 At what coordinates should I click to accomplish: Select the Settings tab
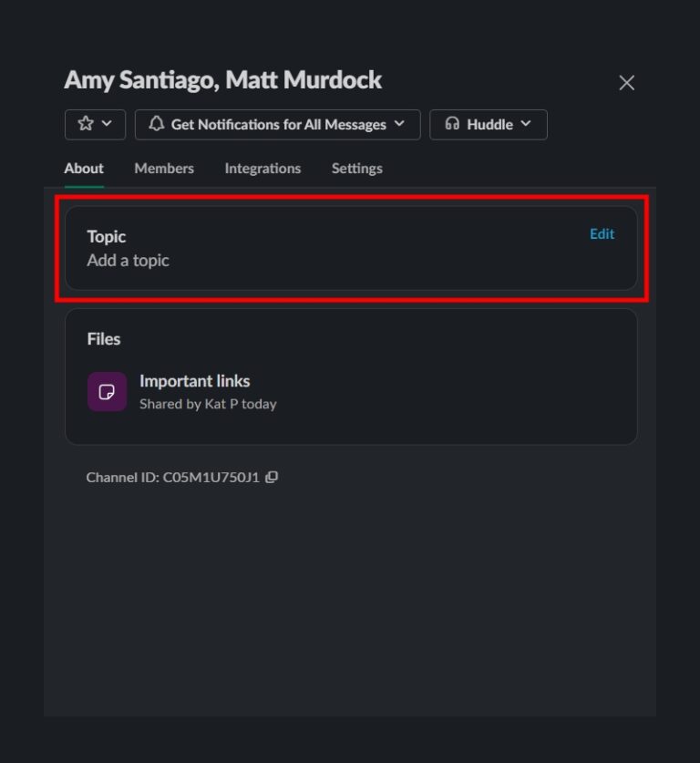356,168
